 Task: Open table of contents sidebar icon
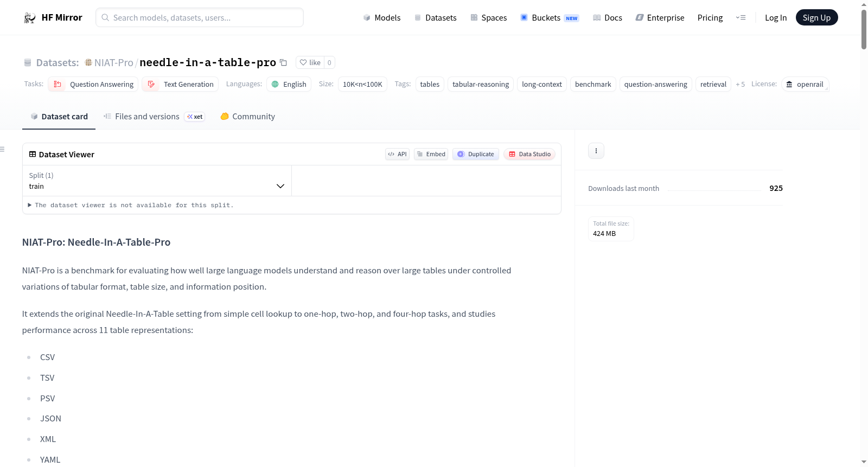(3, 149)
